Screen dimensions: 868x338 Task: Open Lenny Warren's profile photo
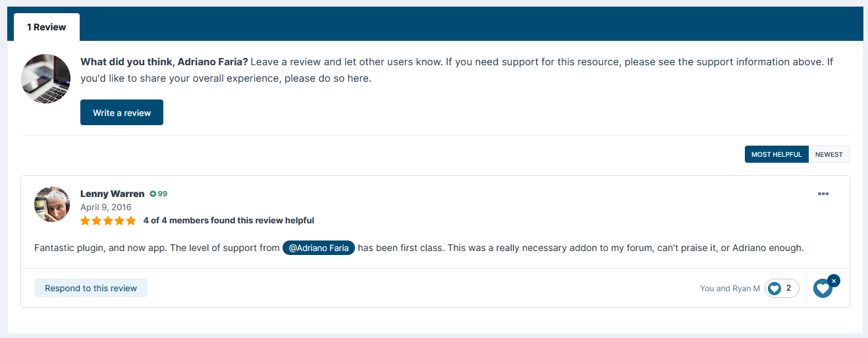click(x=52, y=204)
